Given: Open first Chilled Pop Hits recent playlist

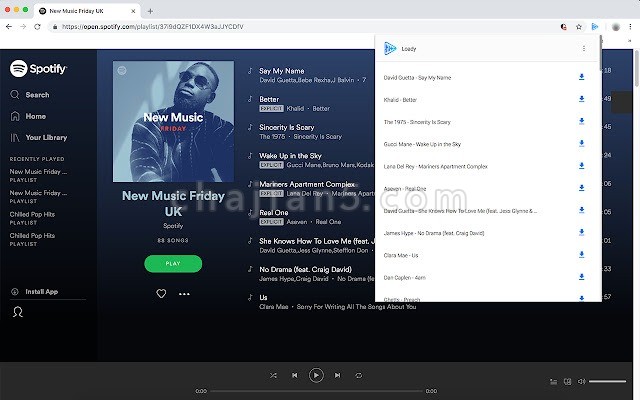Looking at the screenshot, I should [32, 218].
